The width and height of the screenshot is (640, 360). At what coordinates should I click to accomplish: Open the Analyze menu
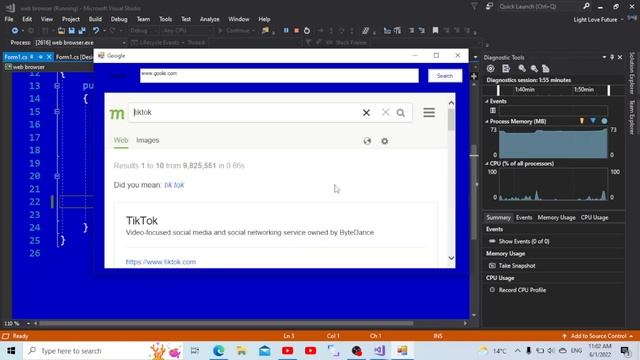pos(209,19)
